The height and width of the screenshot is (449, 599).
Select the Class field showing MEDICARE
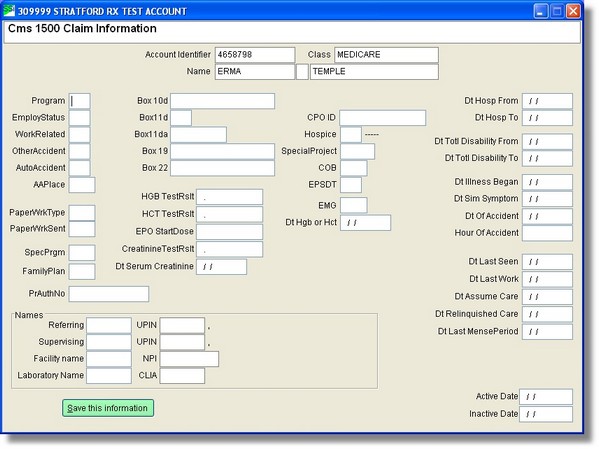point(386,55)
